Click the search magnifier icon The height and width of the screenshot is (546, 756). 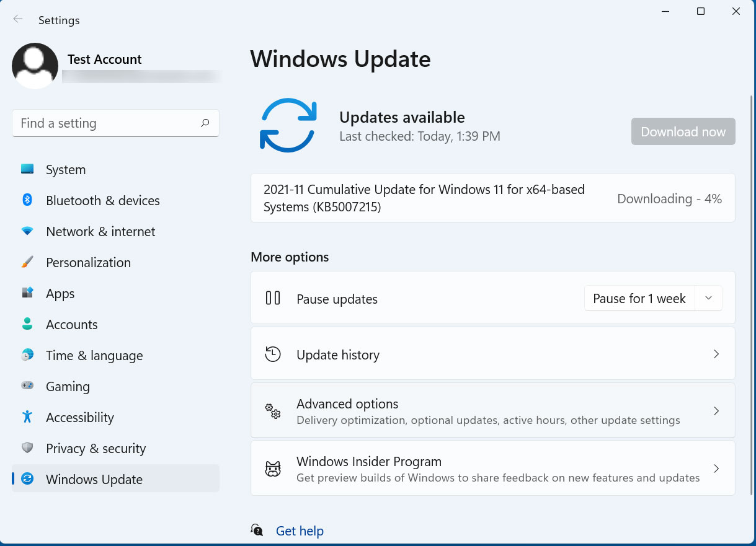pos(205,123)
